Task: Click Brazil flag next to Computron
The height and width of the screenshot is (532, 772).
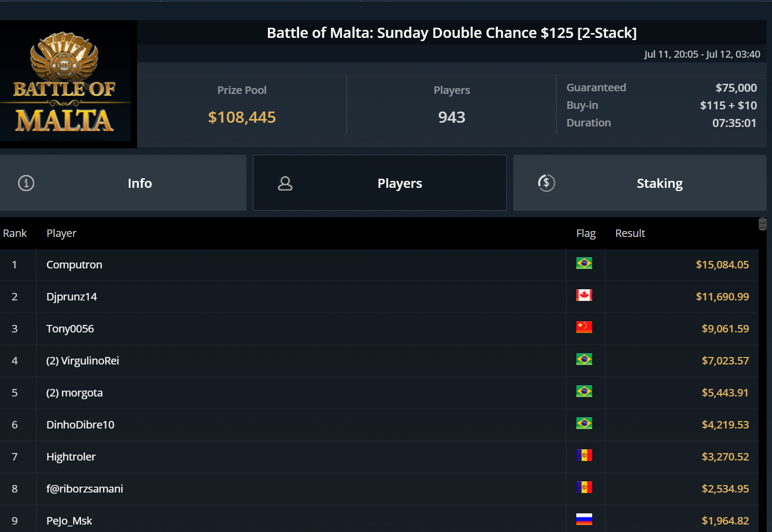Action: coord(584,264)
